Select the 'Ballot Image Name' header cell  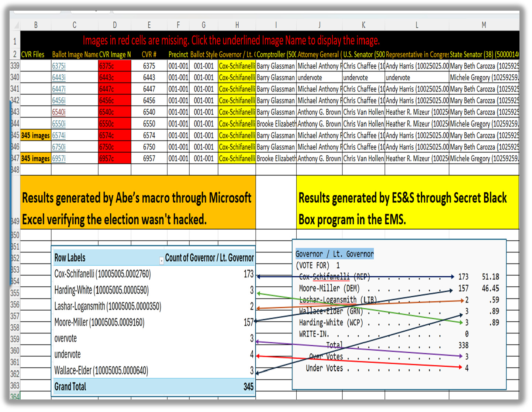(x=75, y=55)
